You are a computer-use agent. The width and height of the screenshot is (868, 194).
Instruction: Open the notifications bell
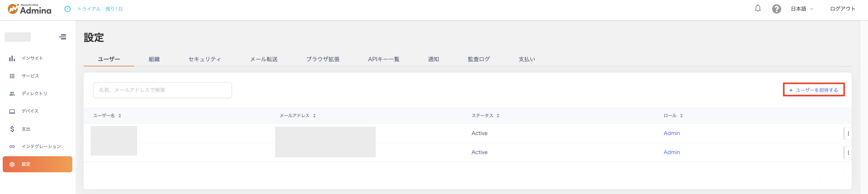[x=758, y=9]
